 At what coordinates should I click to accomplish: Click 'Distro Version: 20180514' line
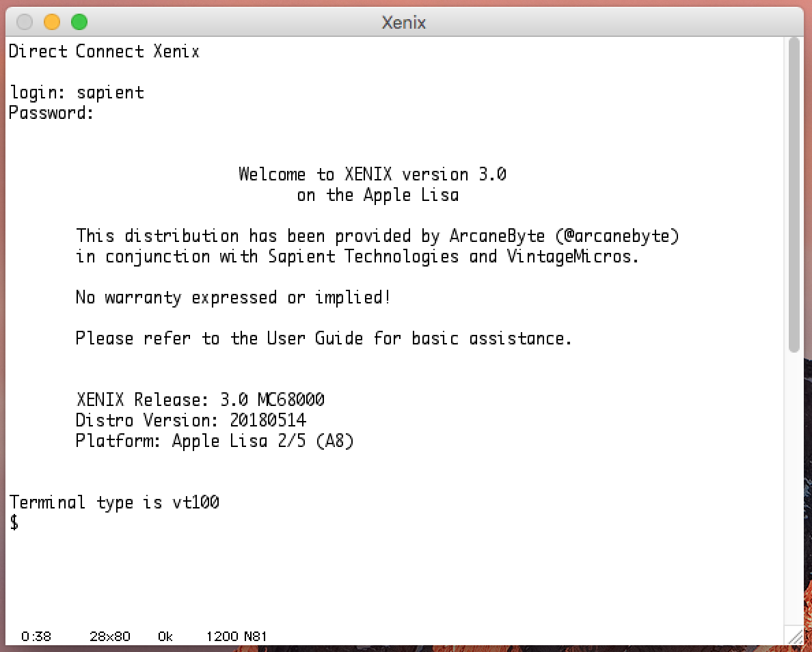[191, 420]
